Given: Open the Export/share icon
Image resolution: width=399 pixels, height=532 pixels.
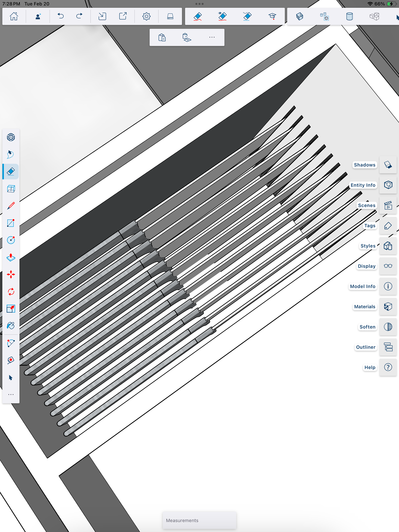Looking at the screenshot, I should (123, 16).
